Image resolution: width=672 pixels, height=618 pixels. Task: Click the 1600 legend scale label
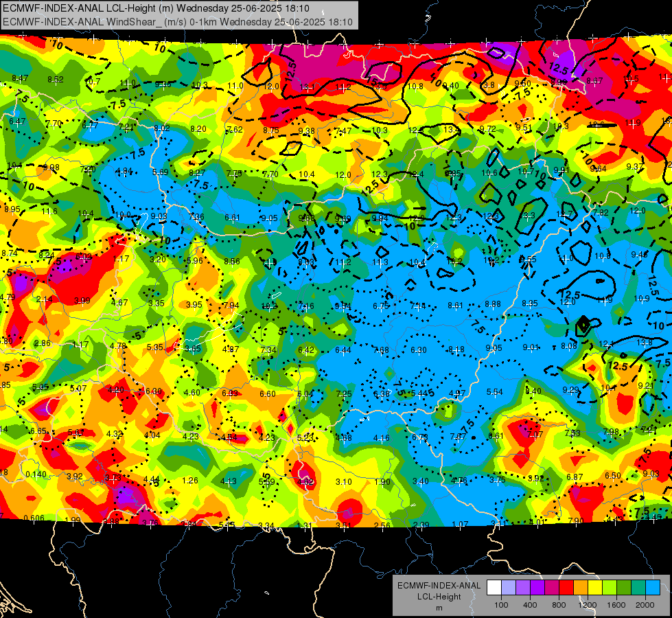[x=616, y=605]
